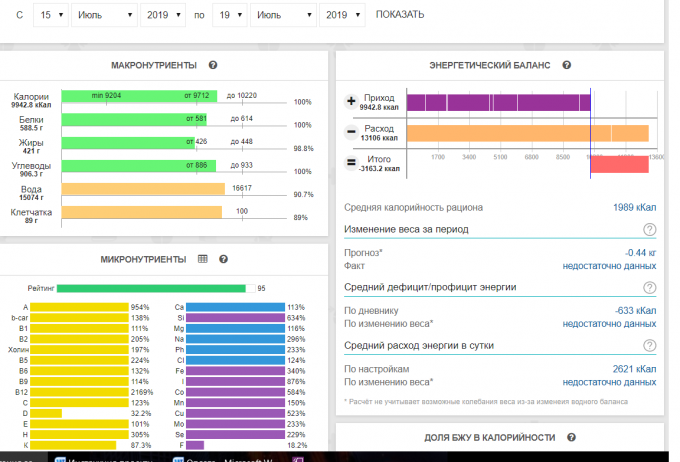Click question mark icon next to Микронутриенты
The width and height of the screenshot is (680, 462).
tap(223, 259)
